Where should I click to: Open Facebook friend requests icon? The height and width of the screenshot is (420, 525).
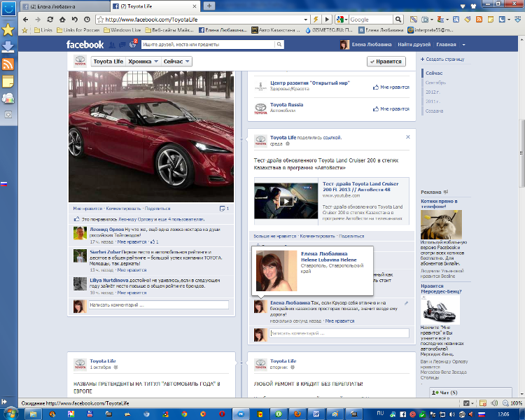click(112, 45)
